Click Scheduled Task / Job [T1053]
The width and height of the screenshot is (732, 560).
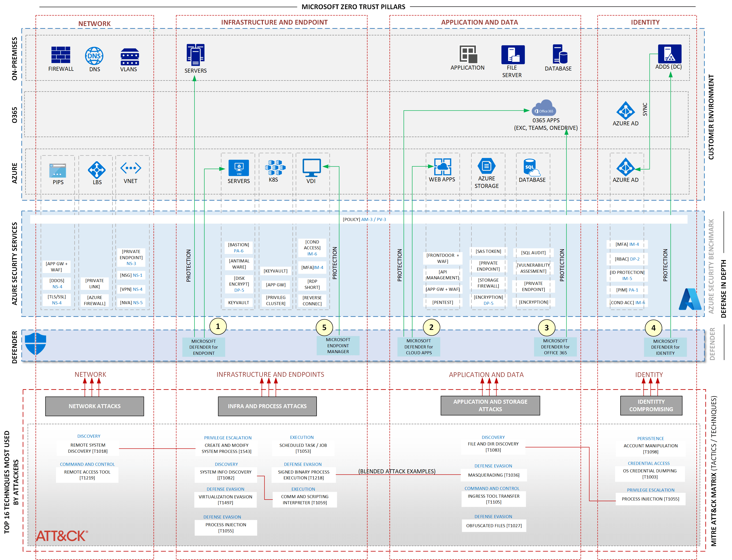303,448
